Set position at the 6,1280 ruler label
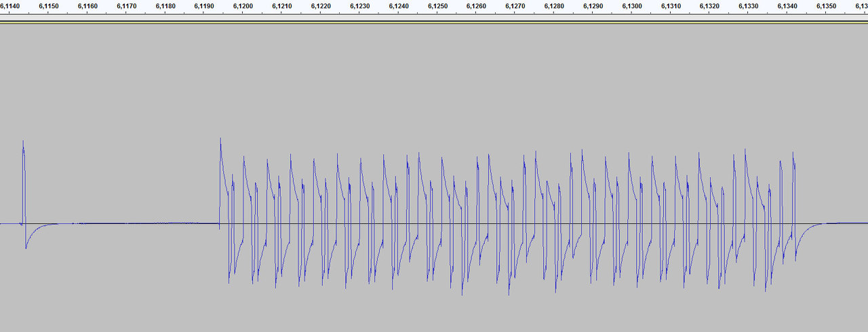The height and width of the screenshot is (332, 868). tap(555, 6)
